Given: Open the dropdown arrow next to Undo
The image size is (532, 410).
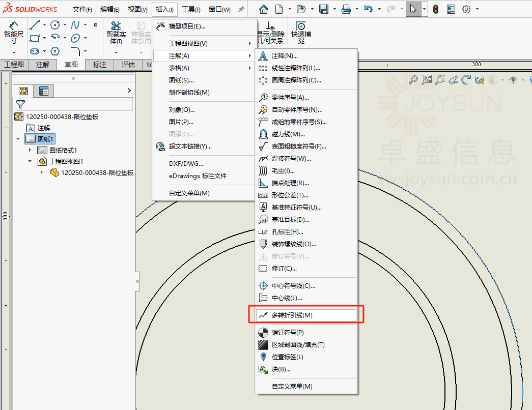Looking at the screenshot, I should 378,9.
